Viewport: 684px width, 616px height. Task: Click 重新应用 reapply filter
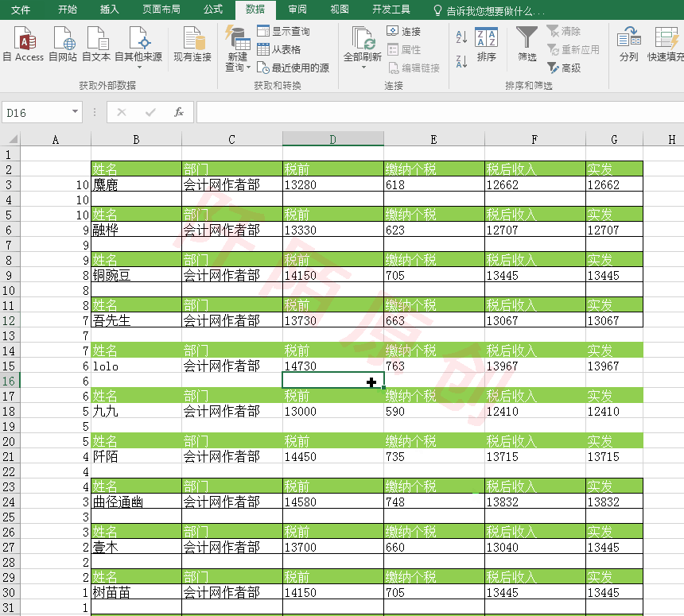click(573, 50)
